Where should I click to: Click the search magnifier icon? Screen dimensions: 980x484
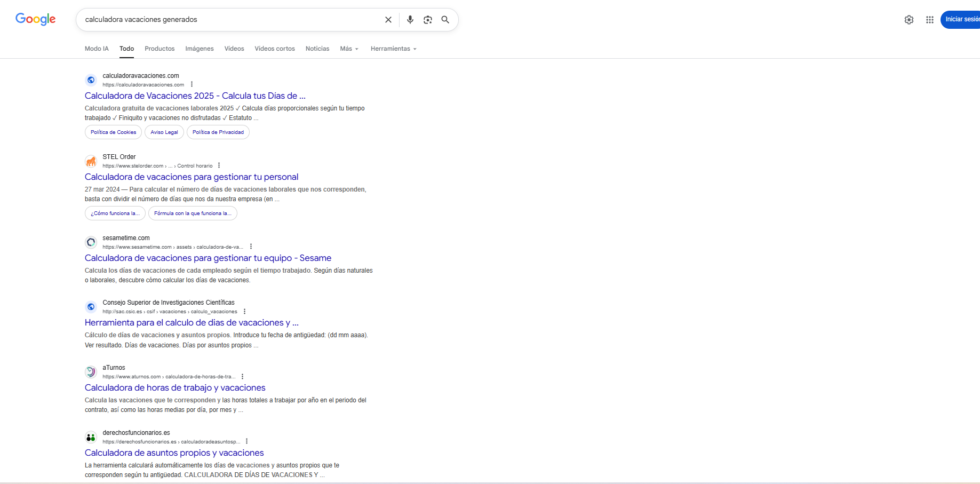click(445, 19)
